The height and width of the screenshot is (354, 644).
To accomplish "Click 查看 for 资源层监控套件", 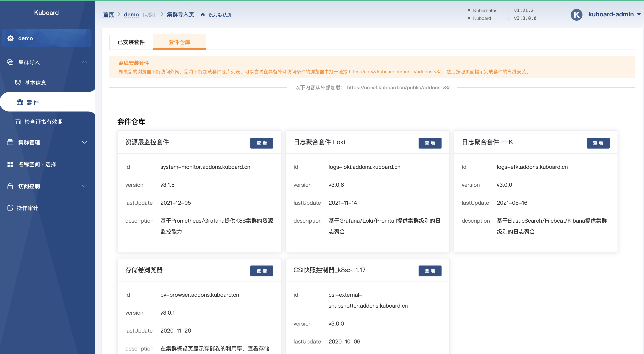I will point(261,143).
